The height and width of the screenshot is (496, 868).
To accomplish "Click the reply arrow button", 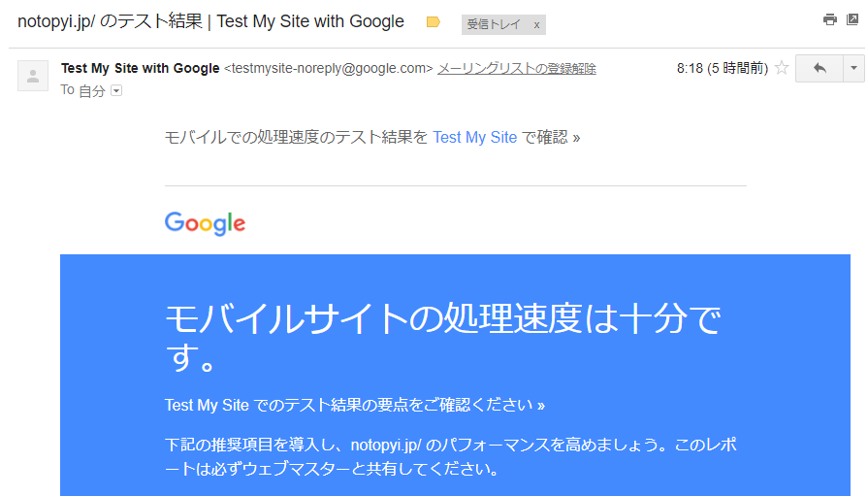I will 820,69.
